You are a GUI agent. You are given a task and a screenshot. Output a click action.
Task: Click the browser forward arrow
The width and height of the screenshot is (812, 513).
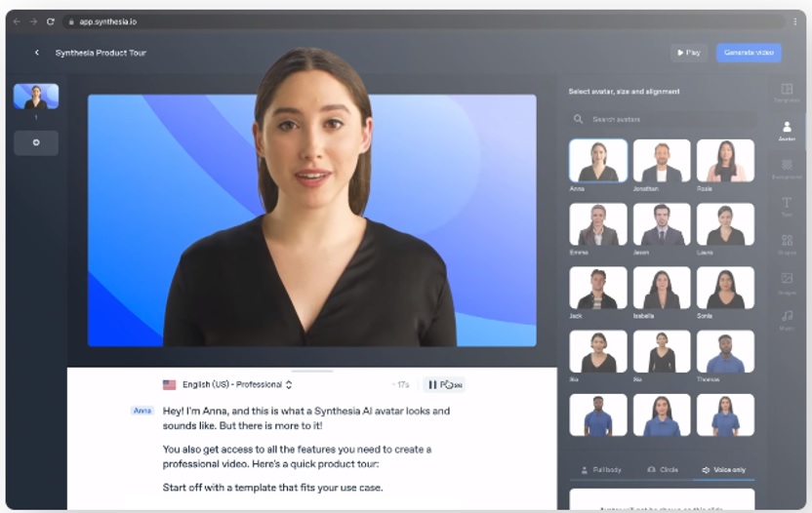pyautogui.click(x=33, y=21)
